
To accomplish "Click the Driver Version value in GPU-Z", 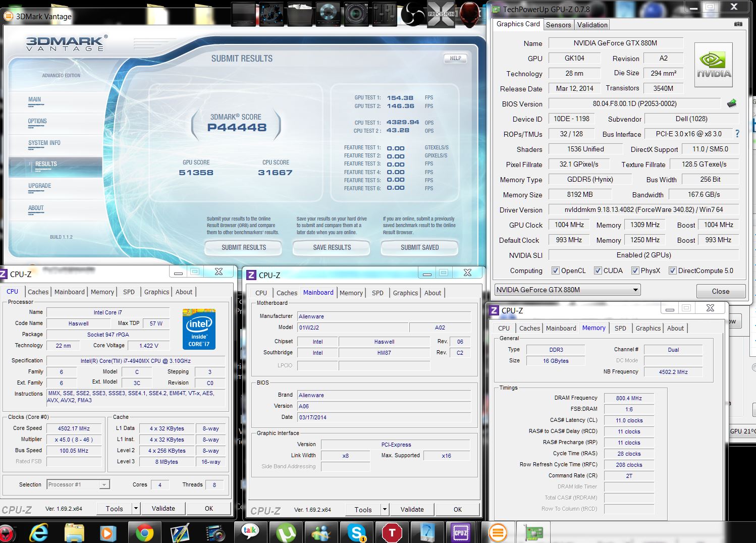I will (643, 209).
